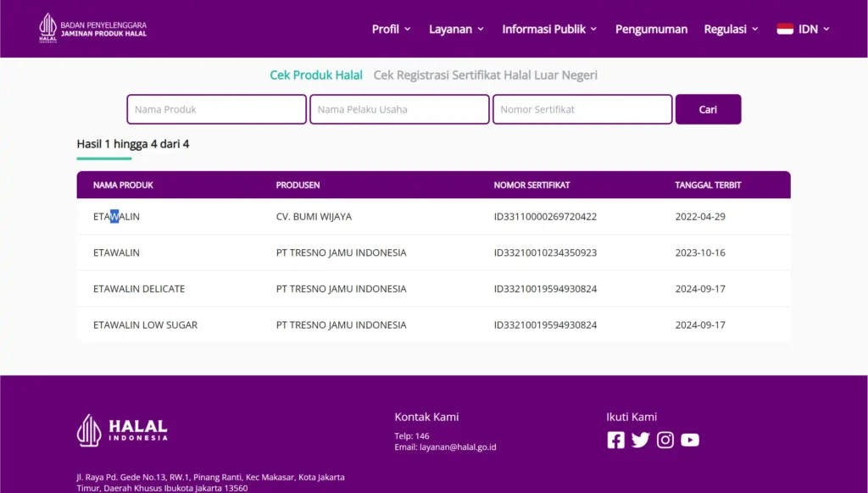This screenshot has width=868, height=493.
Task: Click the Jl. Raya Pd. Gede footer address
Action: click(x=210, y=483)
